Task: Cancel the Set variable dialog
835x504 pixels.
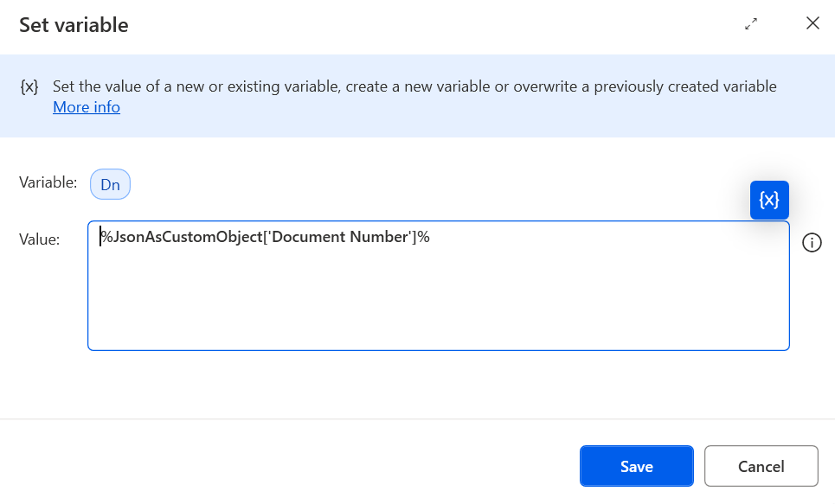Action: tap(761, 466)
